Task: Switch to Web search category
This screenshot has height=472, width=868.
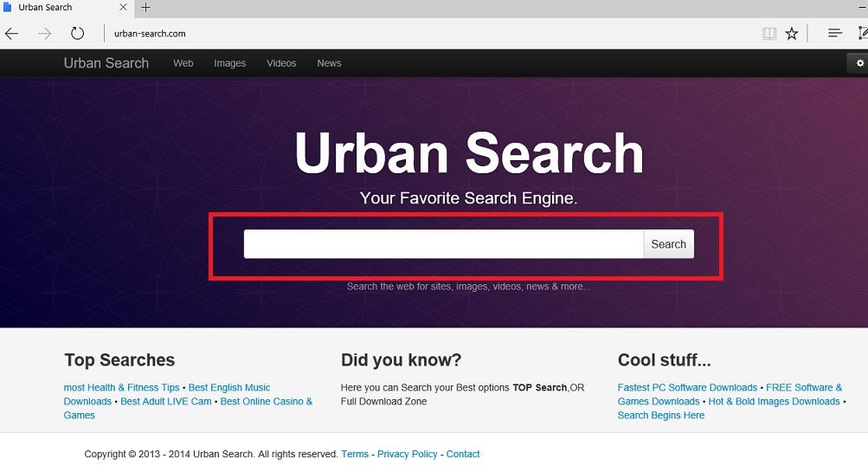Action: tap(183, 63)
